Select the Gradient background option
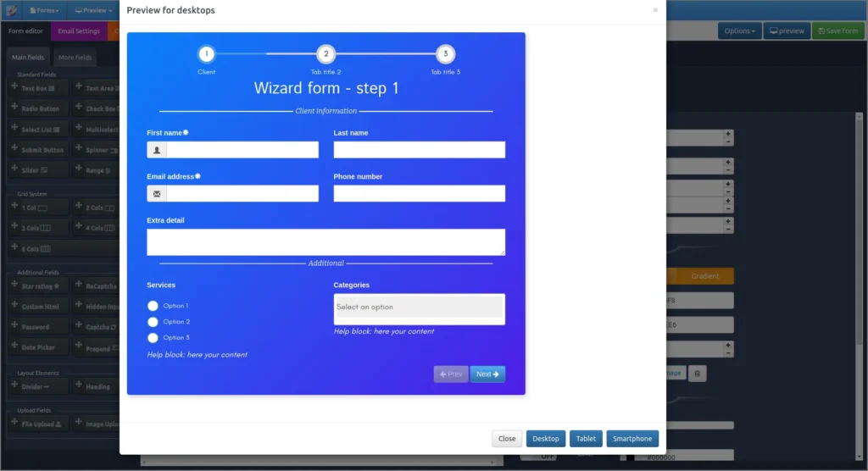The width and height of the screenshot is (868, 471). click(704, 275)
